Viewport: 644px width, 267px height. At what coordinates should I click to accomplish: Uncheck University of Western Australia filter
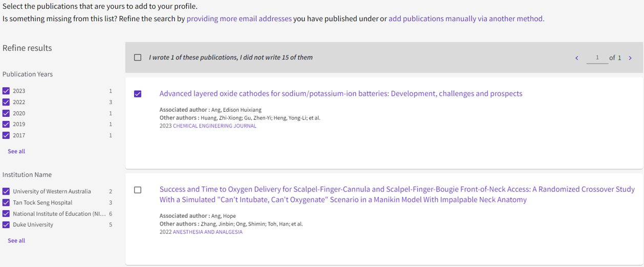coord(6,191)
